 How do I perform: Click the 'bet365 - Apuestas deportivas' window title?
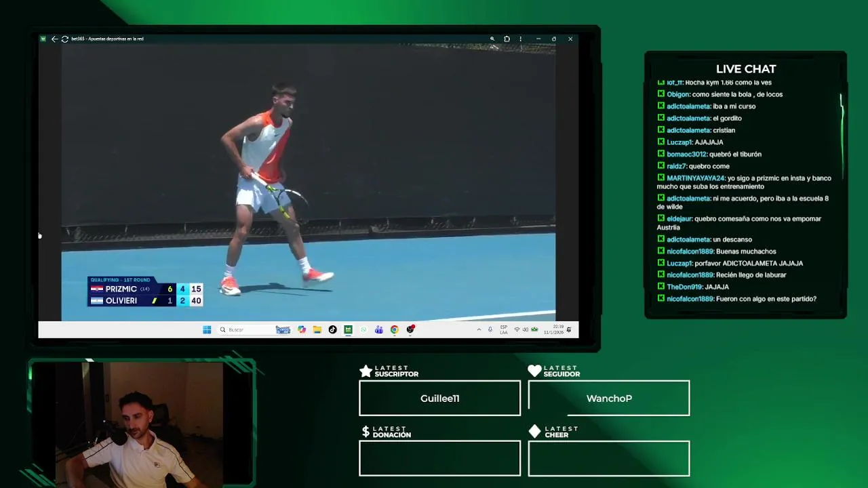click(107, 39)
